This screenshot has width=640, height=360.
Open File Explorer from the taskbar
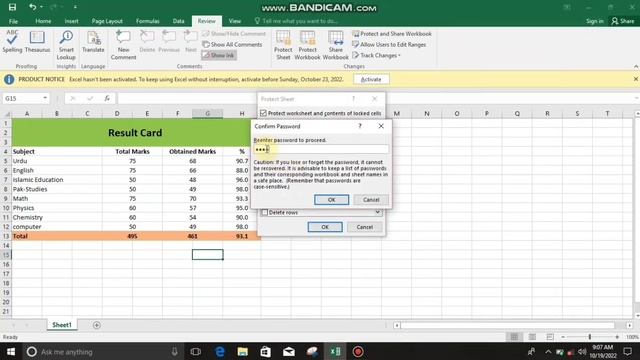pyautogui.click(x=242, y=351)
